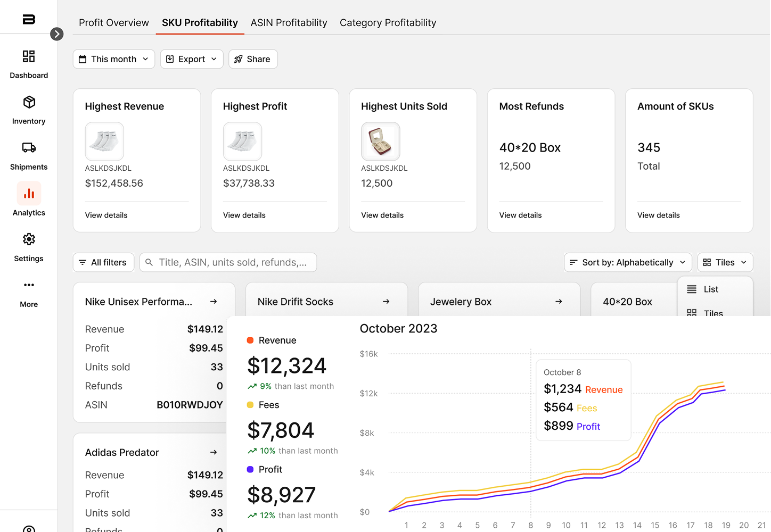Viewport: 771px width, 532px height.
Task: Click the Profit trend-up arrow icon
Action: point(252,516)
